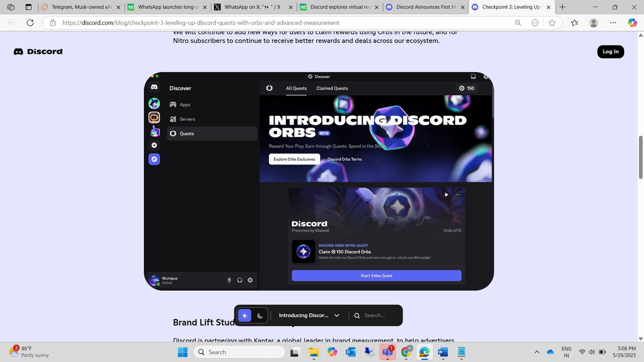Open Edge workspaces icon
Image resolution: width=644 pixels, height=362 pixels.
coord(11,7)
